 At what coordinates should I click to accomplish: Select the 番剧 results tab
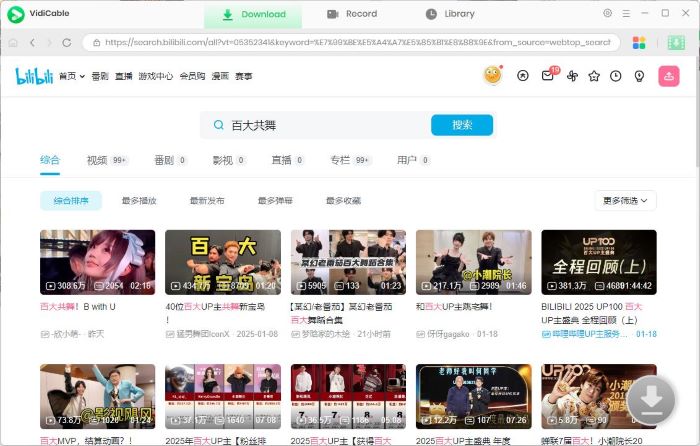(170, 160)
